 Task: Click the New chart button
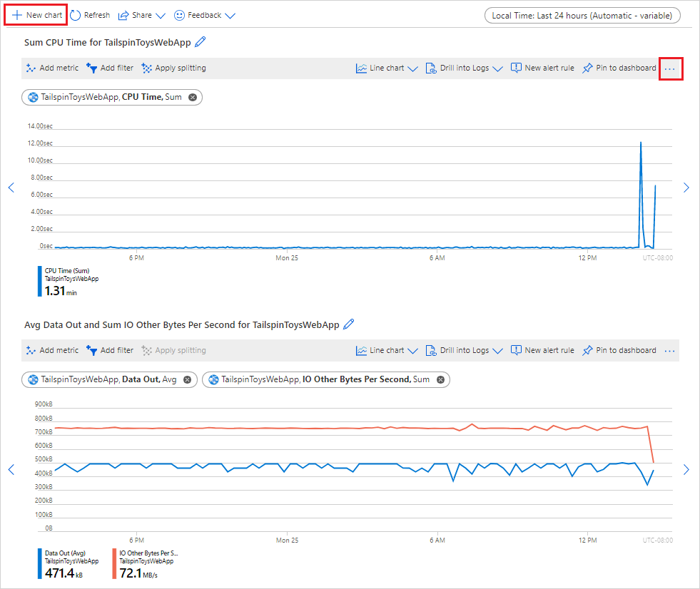point(35,14)
